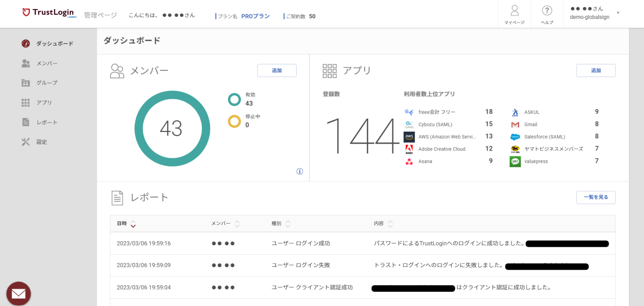
Task: Click the Add button for apps
Action: point(596,70)
